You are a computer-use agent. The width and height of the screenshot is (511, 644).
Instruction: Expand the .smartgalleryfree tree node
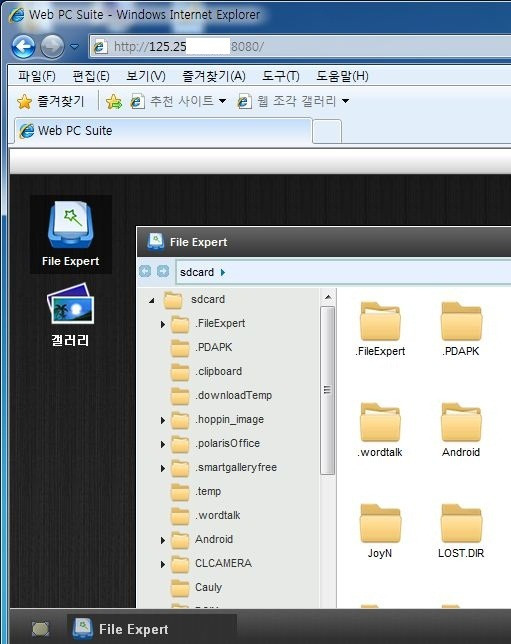click(x=163, y=468)
